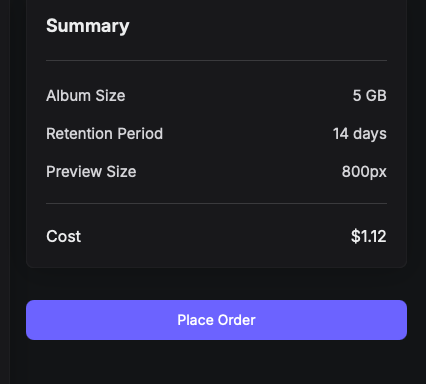This screenshot has width=426, height=384.
Task: Click the word Size in Preview Size
Action: [x=121, y=172]
